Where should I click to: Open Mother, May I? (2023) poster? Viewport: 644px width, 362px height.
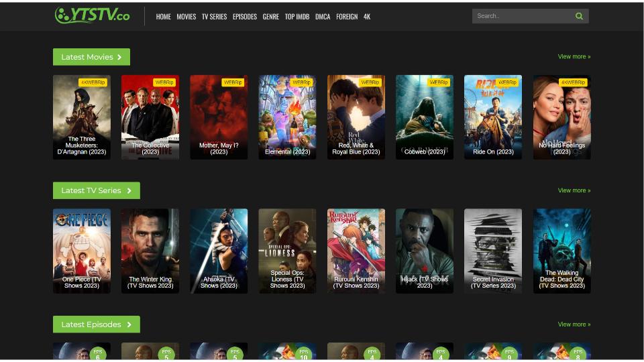(x=219, y=117)
